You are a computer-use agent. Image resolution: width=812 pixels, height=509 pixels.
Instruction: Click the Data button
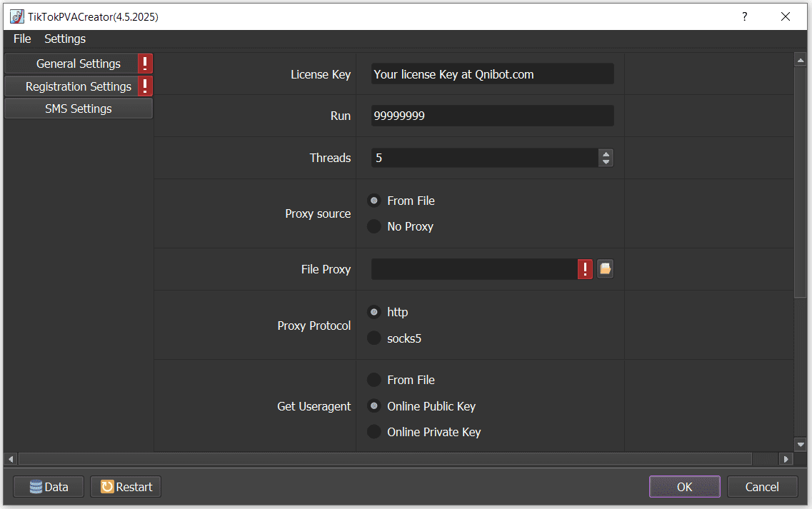pyautogui.click(x=49, y=487)
